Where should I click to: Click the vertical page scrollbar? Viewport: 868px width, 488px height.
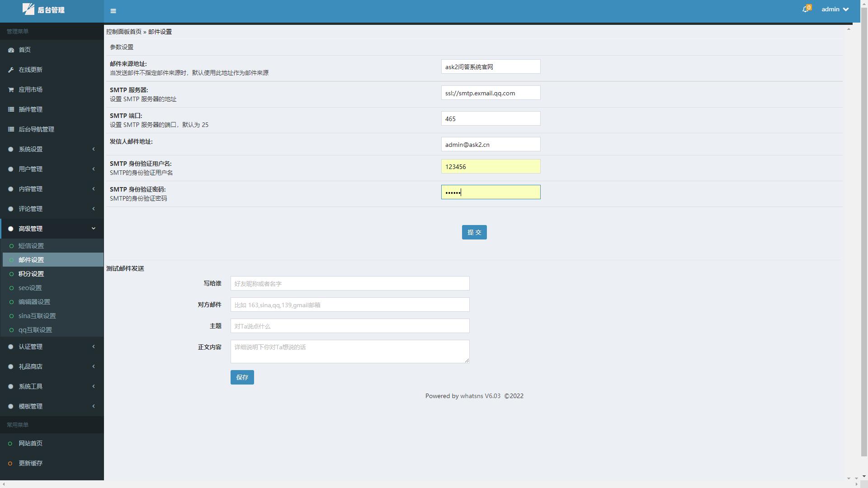pos(864,226)
